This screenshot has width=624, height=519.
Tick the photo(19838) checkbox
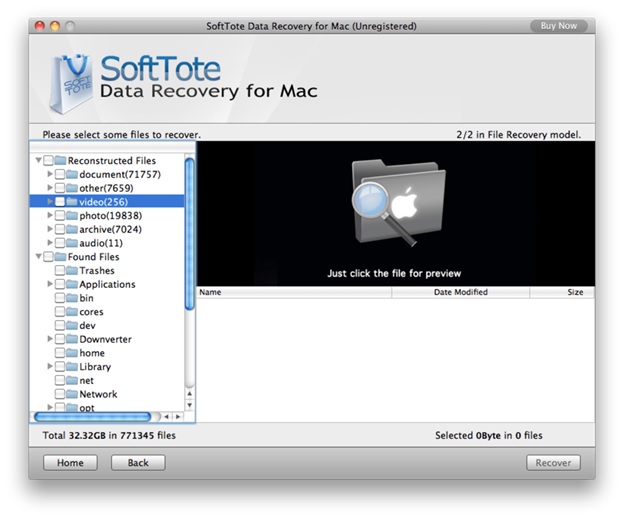click(x=60, y=215)
